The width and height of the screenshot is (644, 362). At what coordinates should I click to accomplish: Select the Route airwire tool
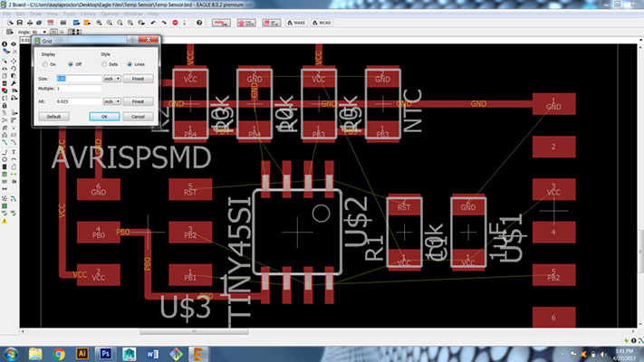click(5, 142)
